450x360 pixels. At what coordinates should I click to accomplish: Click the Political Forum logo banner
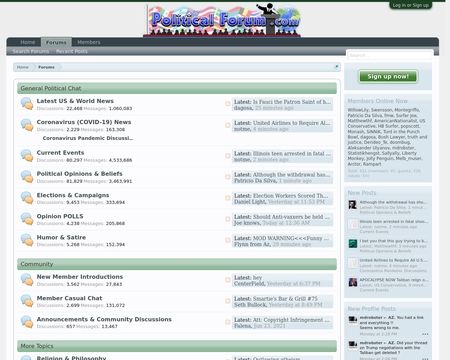click(223, 20)
